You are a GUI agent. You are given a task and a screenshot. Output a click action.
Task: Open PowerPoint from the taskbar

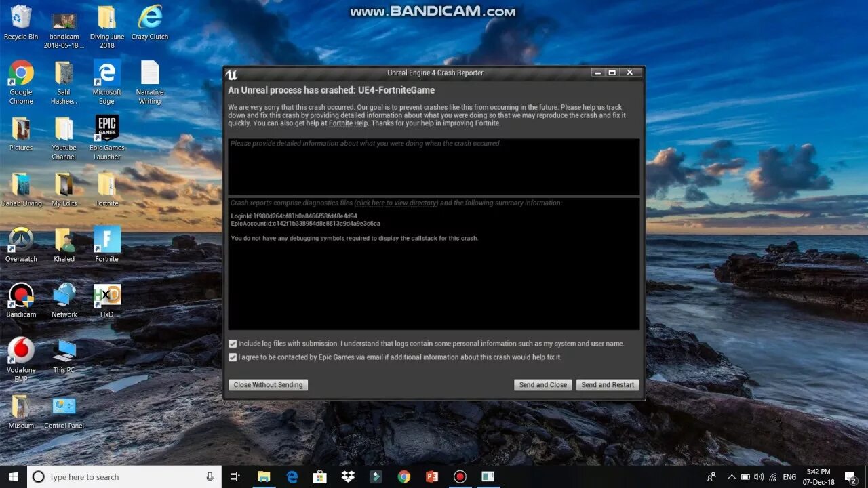pyautogui.click(x=431, y=476)
